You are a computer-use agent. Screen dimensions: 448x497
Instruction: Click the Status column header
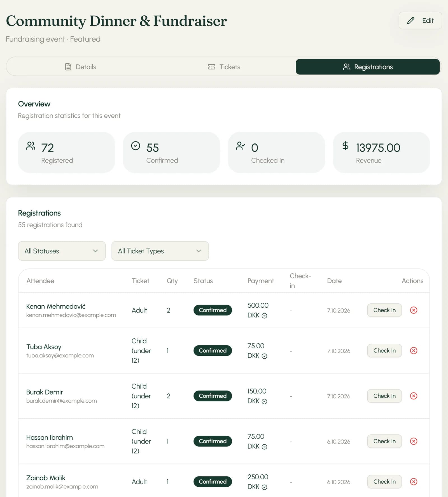[203, 281]
